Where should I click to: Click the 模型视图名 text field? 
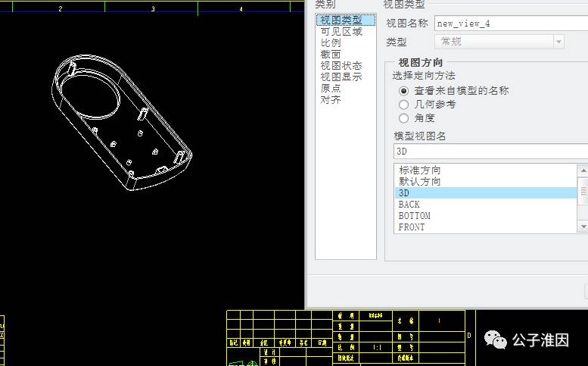click(x=491, y=152)
